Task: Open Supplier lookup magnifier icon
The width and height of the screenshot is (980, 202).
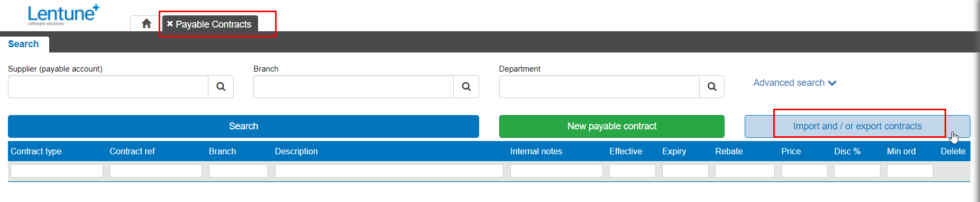Action: pyautogui.click(x=221, y=86)
